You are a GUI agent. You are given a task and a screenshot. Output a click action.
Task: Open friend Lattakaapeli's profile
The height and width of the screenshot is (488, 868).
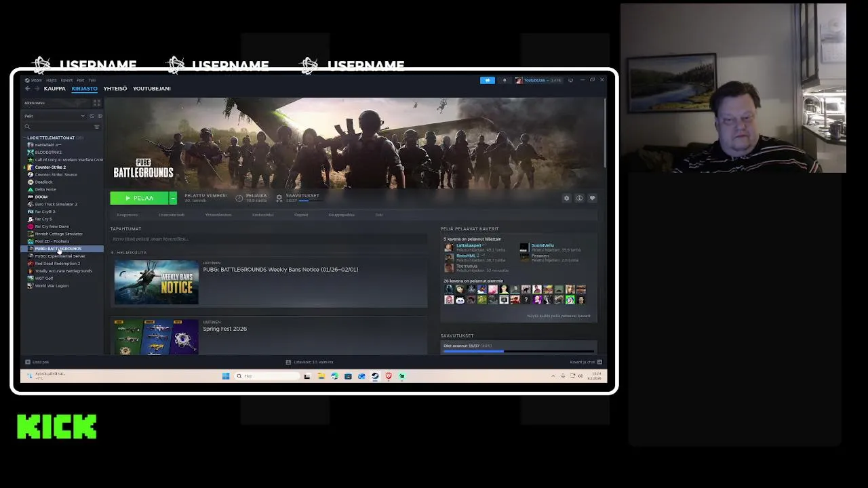pyautogui.click(x=469, y=245)
